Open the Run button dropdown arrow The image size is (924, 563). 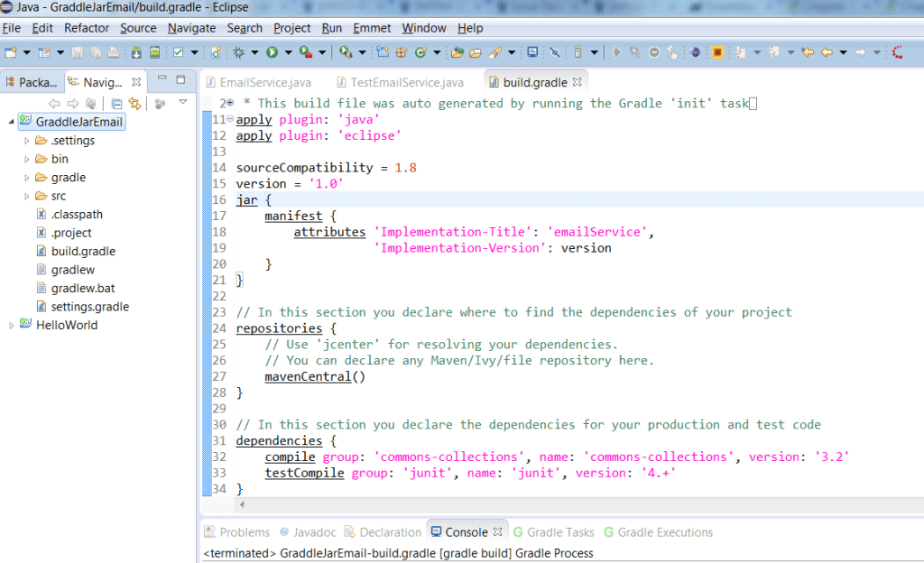click(288, 52)
